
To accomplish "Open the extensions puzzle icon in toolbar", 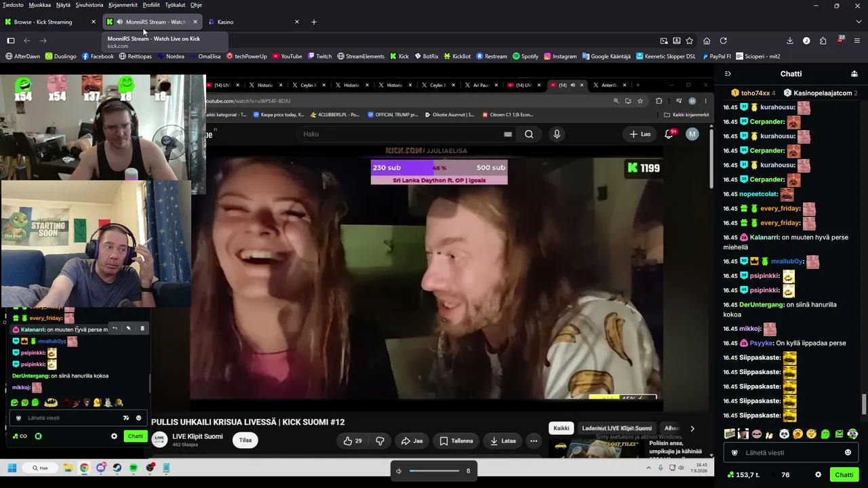I will pyautogui.click(x=823, y=41).
